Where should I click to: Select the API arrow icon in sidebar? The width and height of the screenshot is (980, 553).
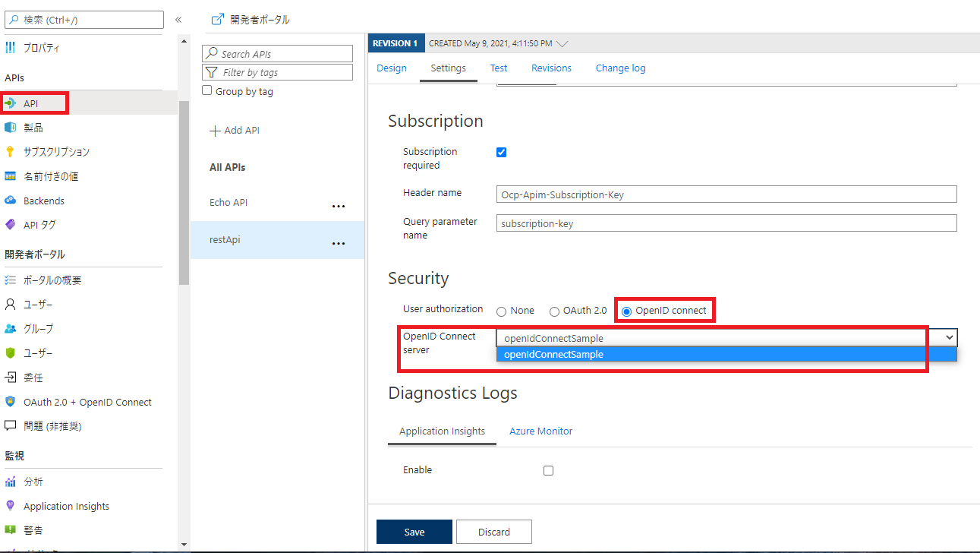click(x=11, y=103)
